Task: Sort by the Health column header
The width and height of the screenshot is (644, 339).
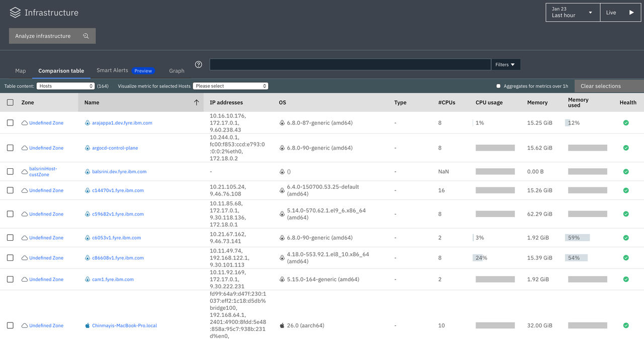Action: point(628,102)
